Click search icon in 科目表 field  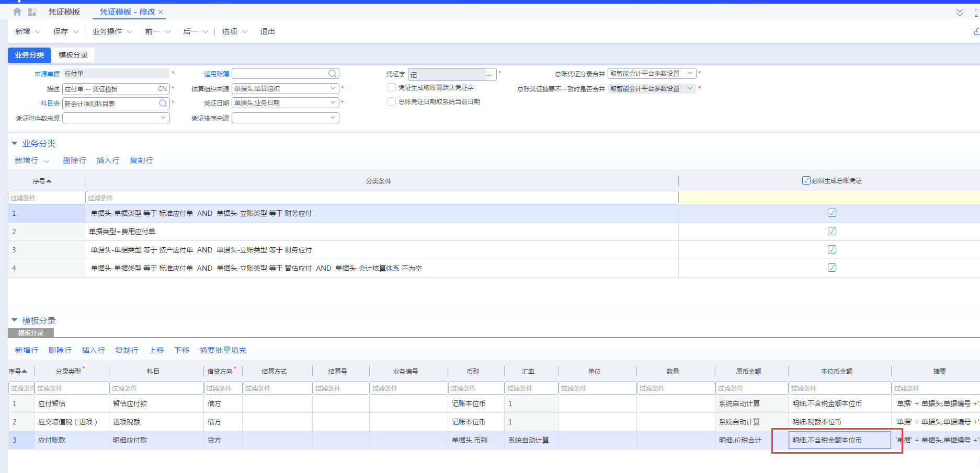pyautogui.click(x=163, y=103)
